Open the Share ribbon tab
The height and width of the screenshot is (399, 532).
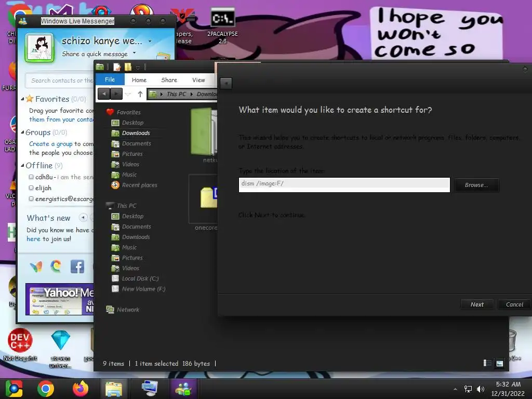pos(169,80)
